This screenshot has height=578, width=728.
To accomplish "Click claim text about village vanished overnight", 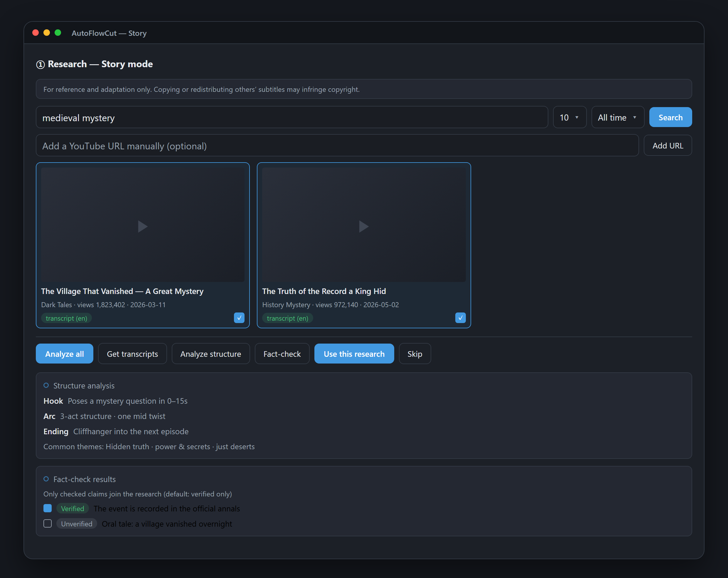I will [x=167, y=524].
